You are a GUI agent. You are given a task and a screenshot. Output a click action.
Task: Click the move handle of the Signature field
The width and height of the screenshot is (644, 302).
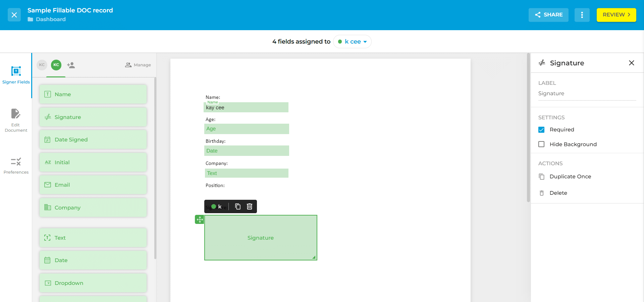(200, 220)
